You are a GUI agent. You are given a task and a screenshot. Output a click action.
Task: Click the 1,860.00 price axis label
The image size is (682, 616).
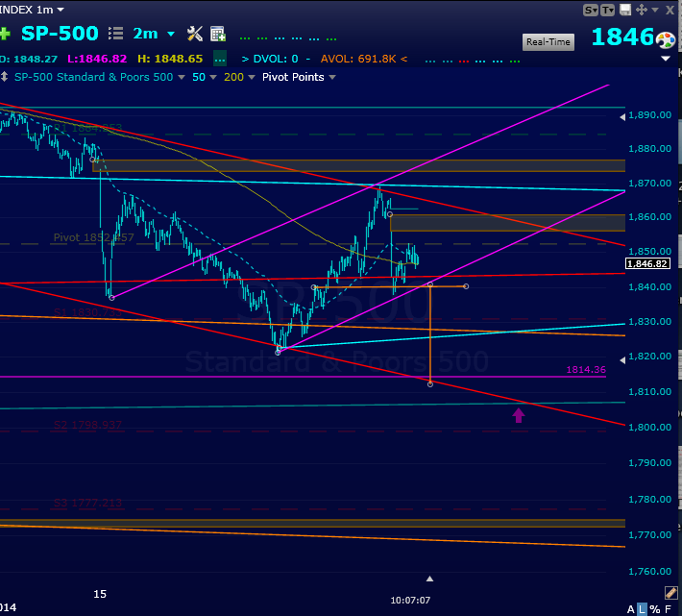(649, 216)
